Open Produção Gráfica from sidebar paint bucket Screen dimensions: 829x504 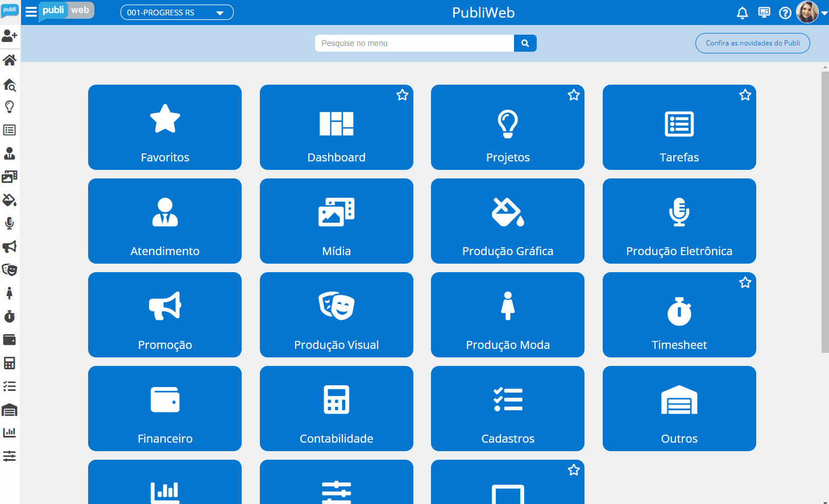10,200
